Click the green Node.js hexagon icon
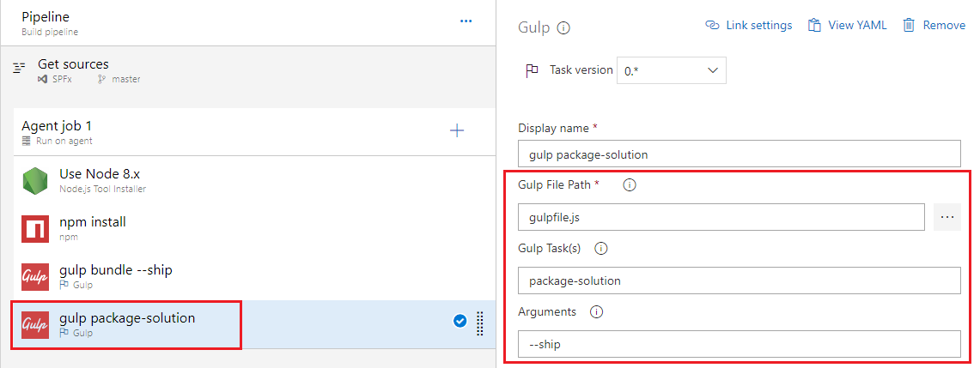Screen dimensions: 980x368 [x=35, y=181]
